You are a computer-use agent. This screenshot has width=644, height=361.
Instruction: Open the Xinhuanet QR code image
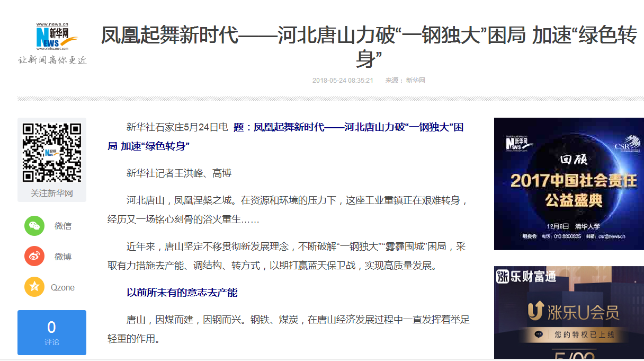[52, 152]
